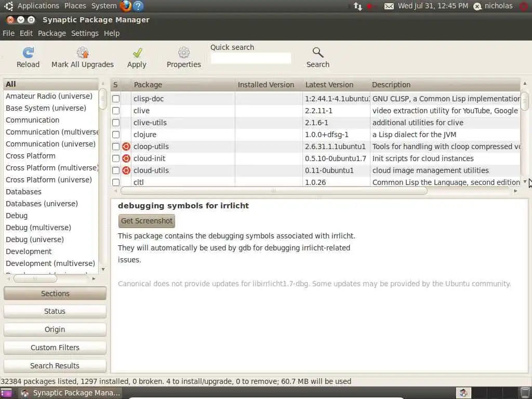Sort by Installed Version column header
This screenshot has width=532, height=399.
point(269,85)
